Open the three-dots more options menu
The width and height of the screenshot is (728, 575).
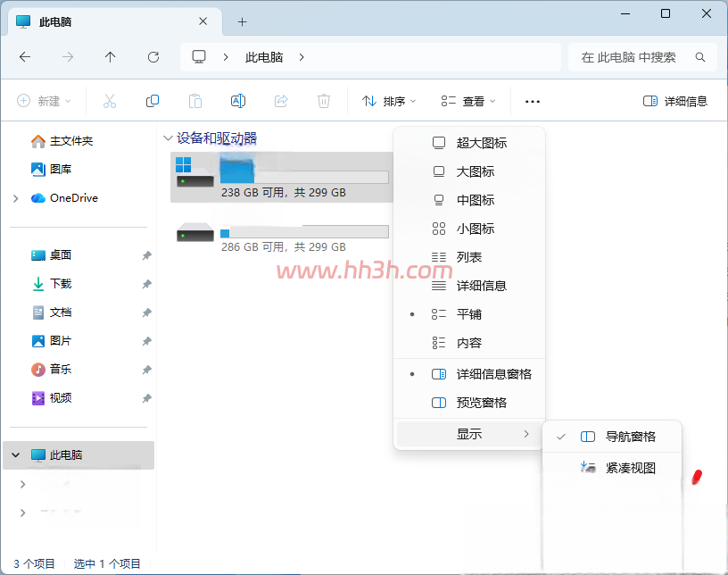pyautogui.click(x=532, y=101)
